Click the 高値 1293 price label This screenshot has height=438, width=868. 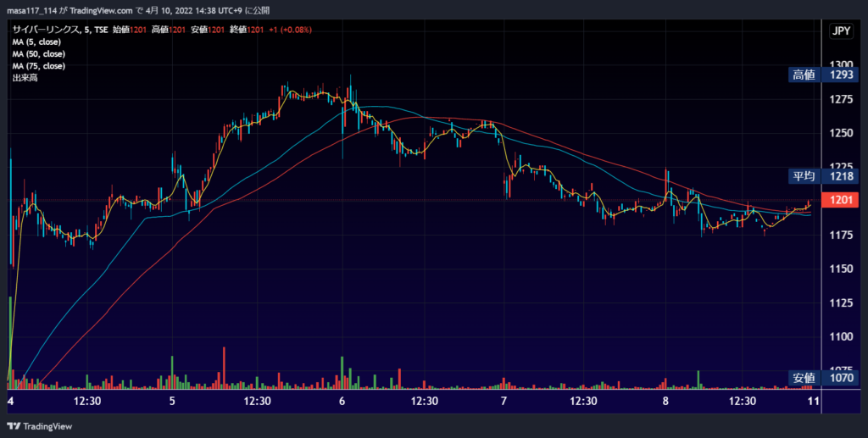pyautogui.click(x=823, y=75)
